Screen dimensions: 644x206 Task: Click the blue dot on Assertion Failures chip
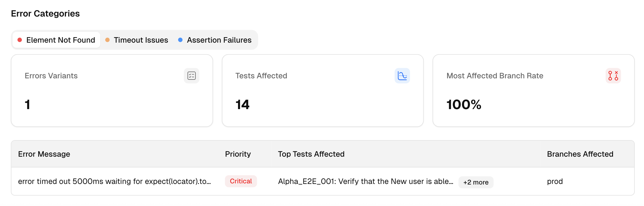(180, 40)
